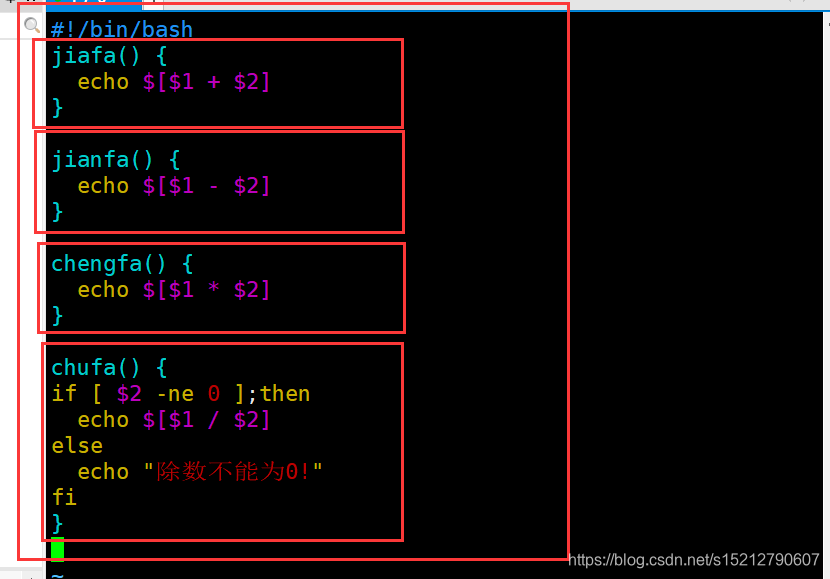
Task: Click the 'chufa() {' function line
Action: [109, 367]
